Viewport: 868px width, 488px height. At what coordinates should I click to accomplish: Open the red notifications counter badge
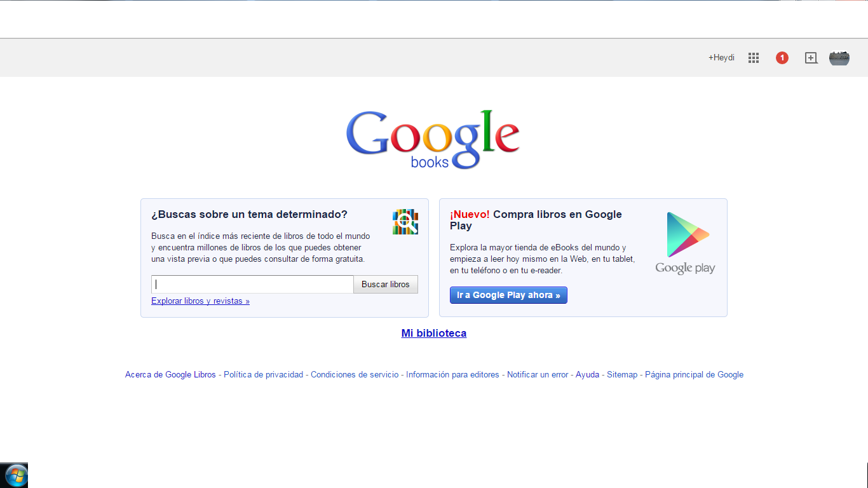tap(782, 58)
